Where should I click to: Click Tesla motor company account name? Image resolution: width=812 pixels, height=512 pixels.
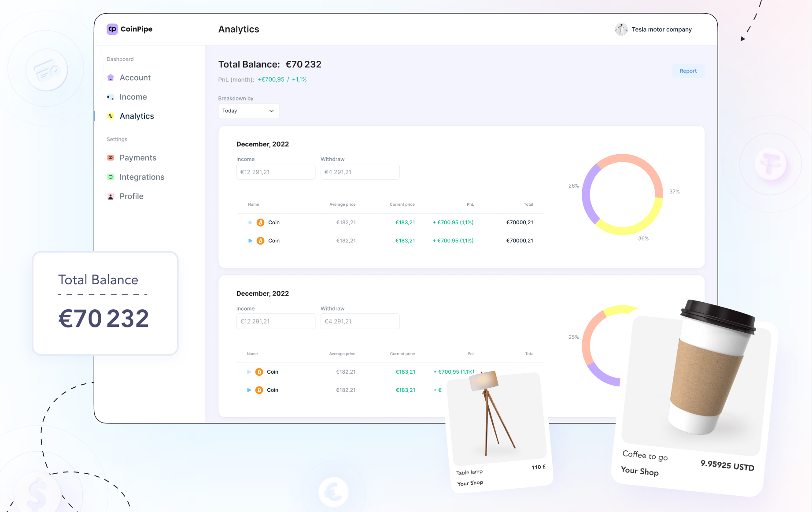pos(661,30)
